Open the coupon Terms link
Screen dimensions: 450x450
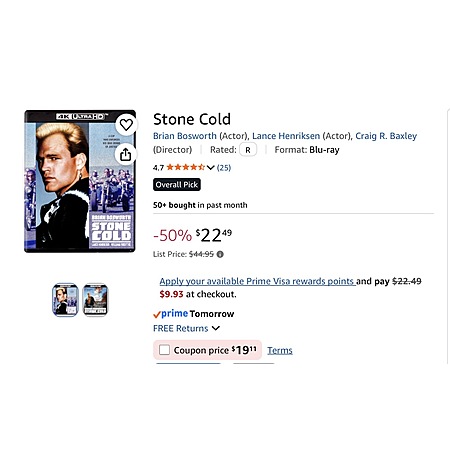(280, 350)
